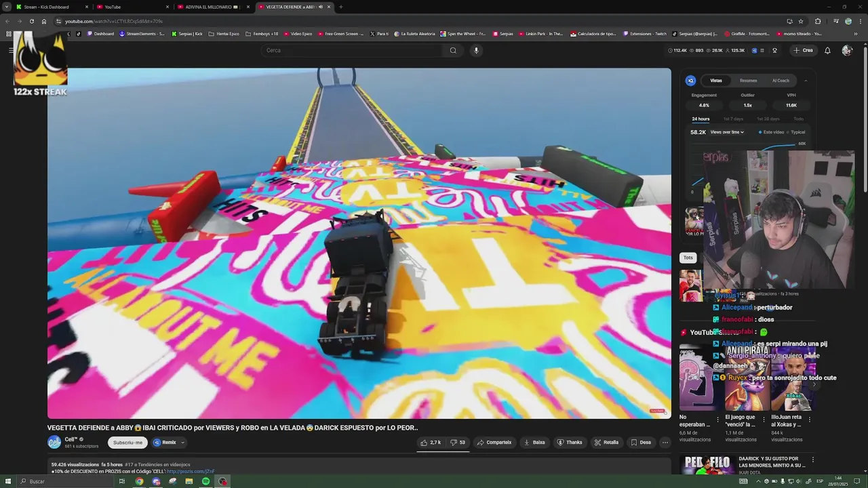Open a new browser tab
This screenshot has width=868, height=488.
(340, 7)
